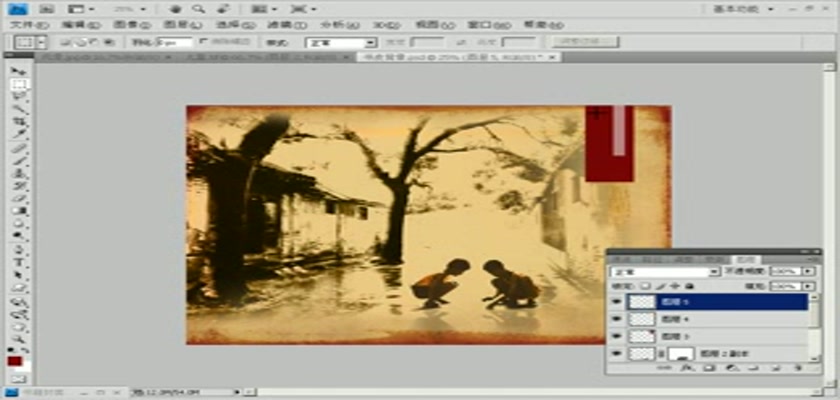Toggle visibility of layer 图层 4
The image size is (840, 400).
617,319
